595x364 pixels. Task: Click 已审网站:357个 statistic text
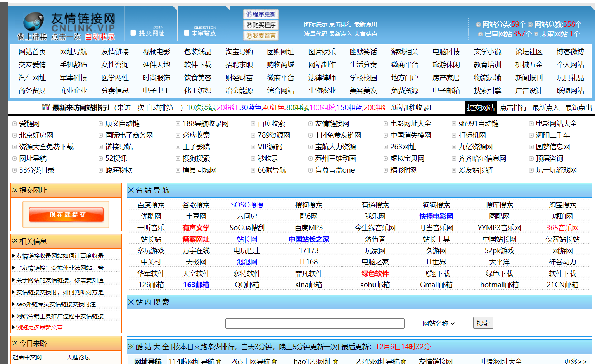[509, 34]
